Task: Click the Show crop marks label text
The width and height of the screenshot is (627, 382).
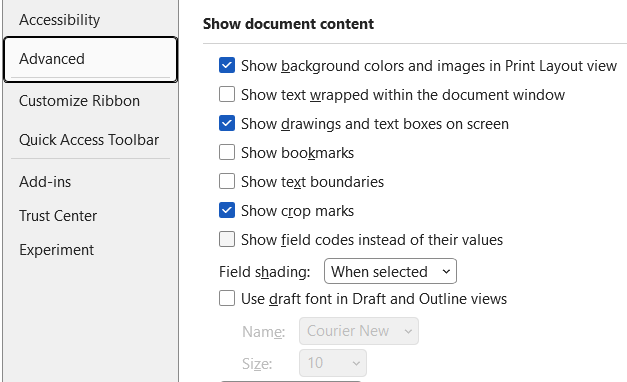Action: coord(298,211)
